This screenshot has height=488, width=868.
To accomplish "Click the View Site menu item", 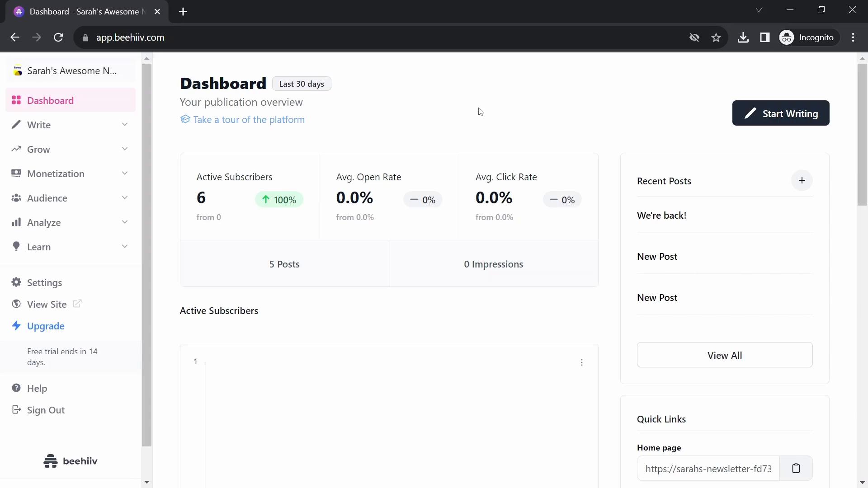I will pyautogui.click(x=47, y=304).
